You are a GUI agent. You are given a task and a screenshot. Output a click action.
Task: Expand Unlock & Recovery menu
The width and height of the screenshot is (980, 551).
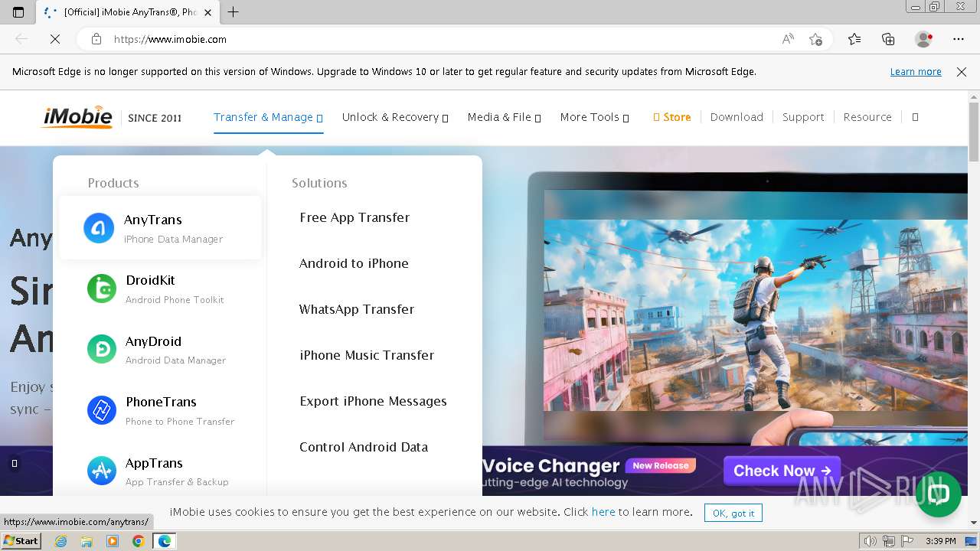point(395,117)
